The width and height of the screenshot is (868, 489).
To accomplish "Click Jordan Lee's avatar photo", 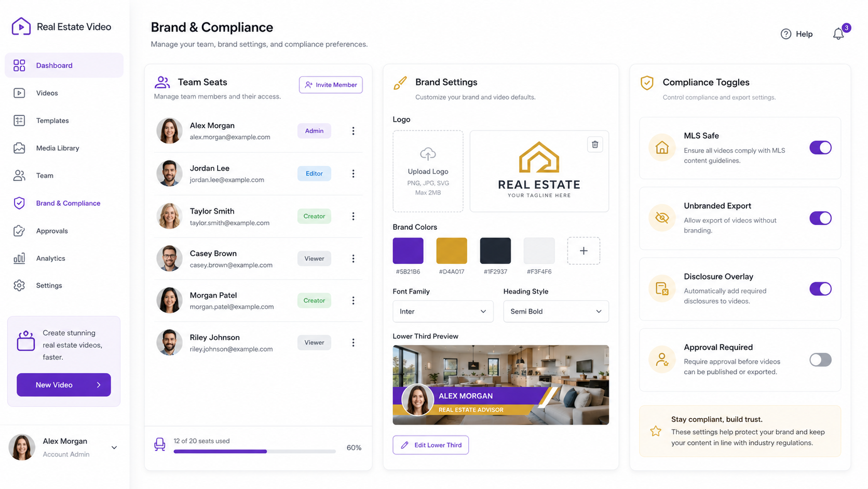I will click(169, 174).
